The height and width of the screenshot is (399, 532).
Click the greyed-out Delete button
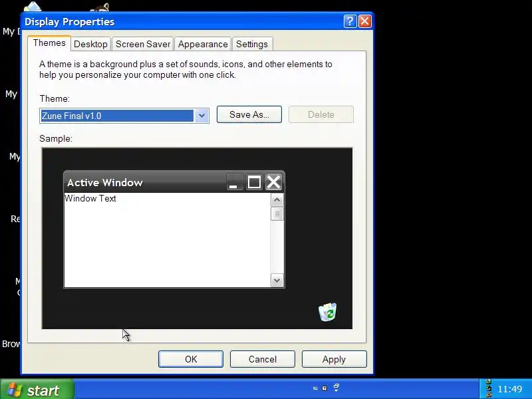click(321, 114)
